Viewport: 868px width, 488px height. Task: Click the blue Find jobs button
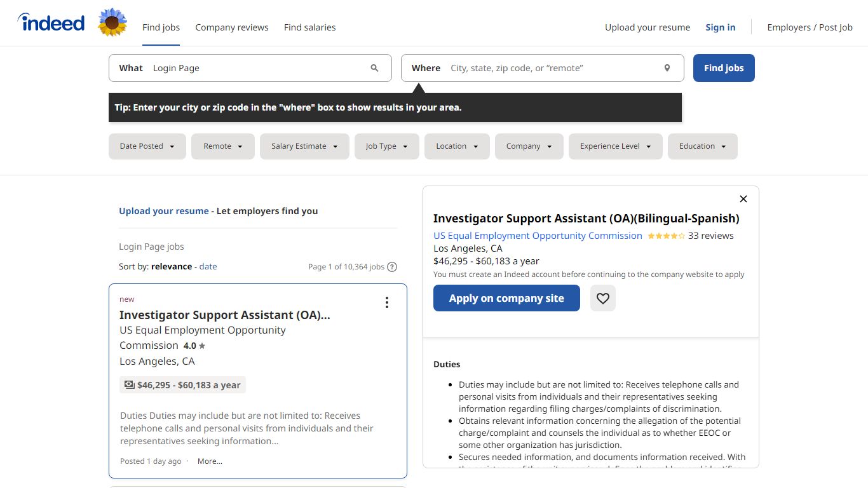[724, 68]
